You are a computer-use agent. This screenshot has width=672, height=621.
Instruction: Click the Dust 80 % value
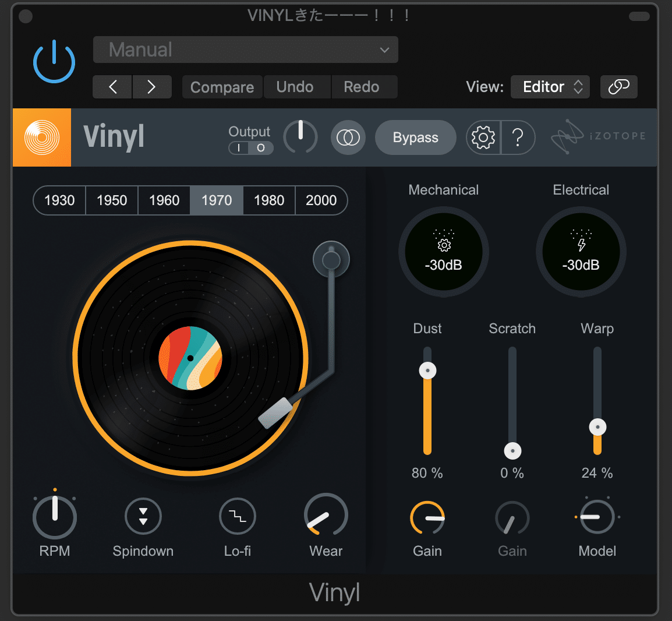click(x=427, y=473)
